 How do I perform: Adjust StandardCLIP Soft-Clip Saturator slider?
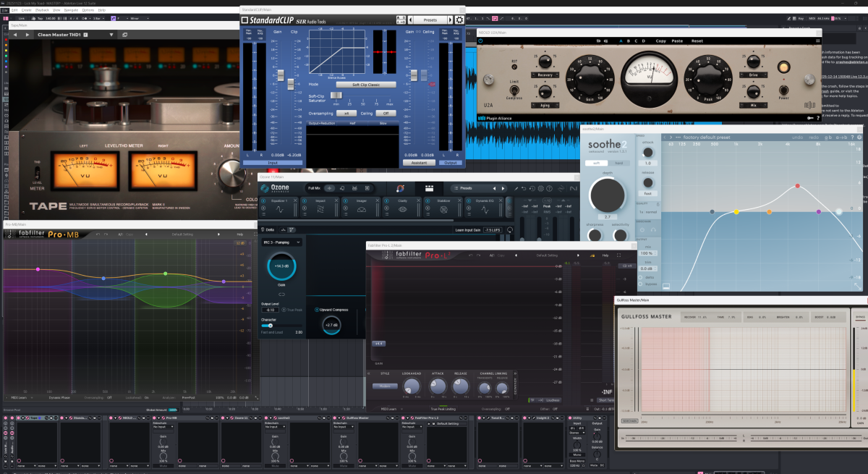tap(336, 95)
